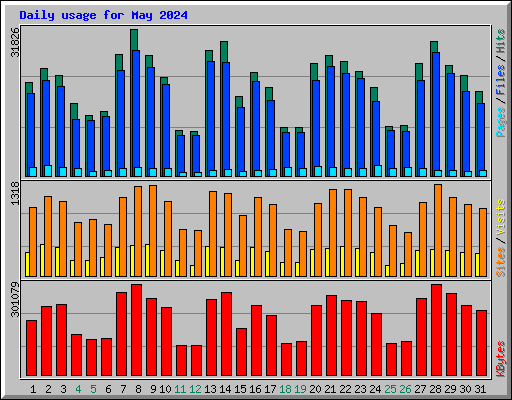
Task: Select the yellow sites bar for day 2
Action: [42, 260]
